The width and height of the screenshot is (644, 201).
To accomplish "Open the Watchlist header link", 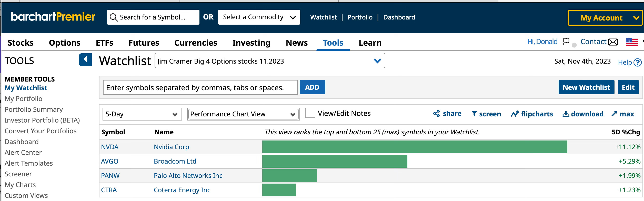I will [323, 17].
